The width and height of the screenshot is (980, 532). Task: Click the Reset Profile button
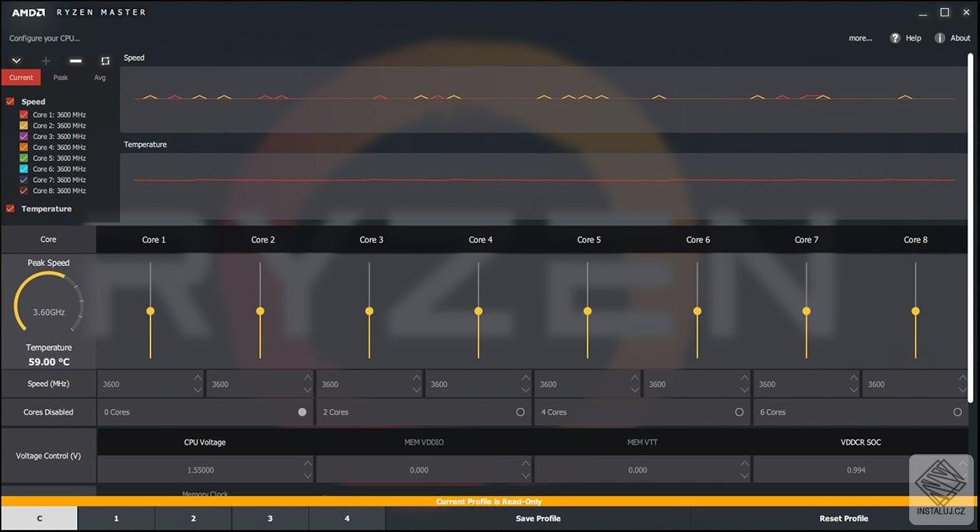tap(843, 518)
